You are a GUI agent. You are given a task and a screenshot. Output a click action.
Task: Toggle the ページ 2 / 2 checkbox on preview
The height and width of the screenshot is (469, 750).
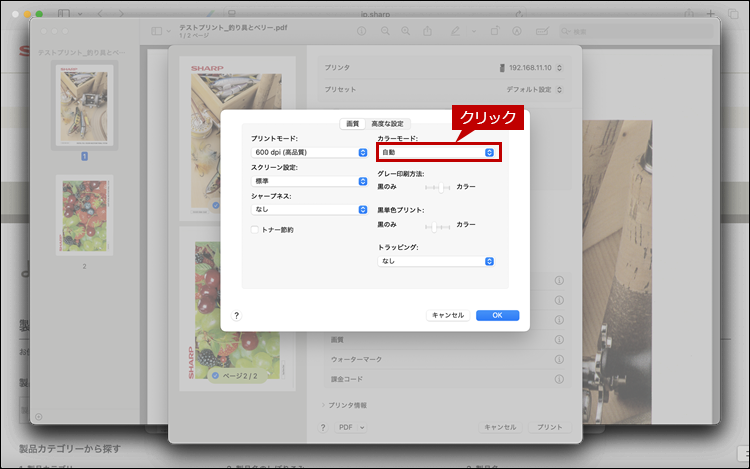(216, 374)
